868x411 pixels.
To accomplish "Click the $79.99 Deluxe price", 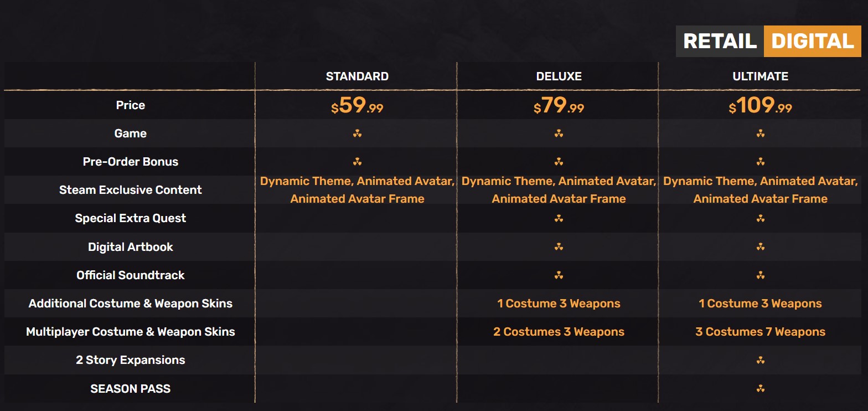I will click(559, 105).
